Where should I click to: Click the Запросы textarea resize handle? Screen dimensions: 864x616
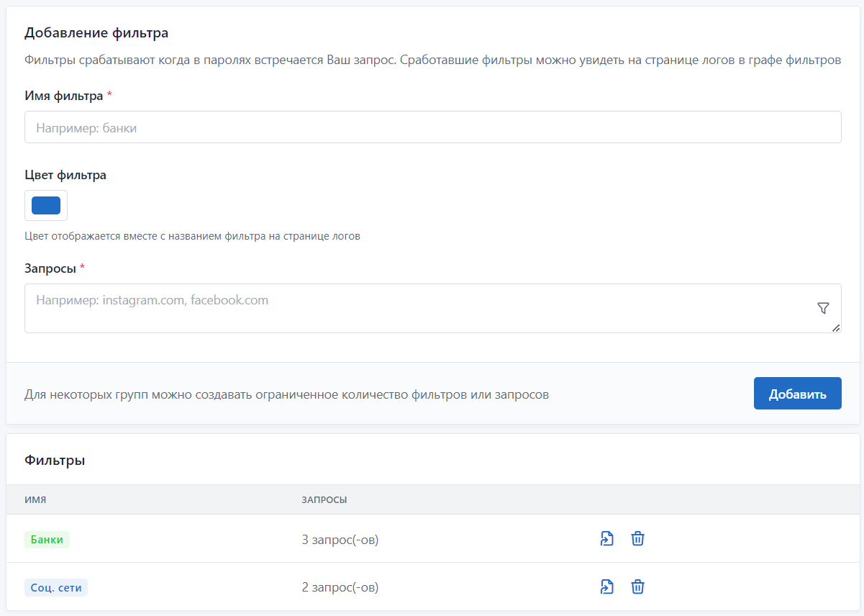835,327
